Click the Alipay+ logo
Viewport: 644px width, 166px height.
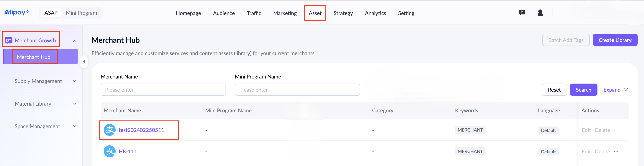[x=17, y=12]
